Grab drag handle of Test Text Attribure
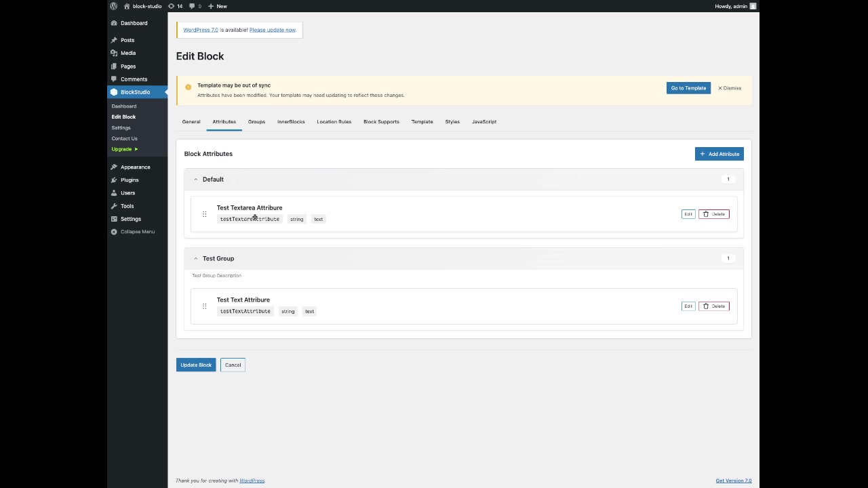868x488 pixels. pyautogui.click(x=204, y=306)
